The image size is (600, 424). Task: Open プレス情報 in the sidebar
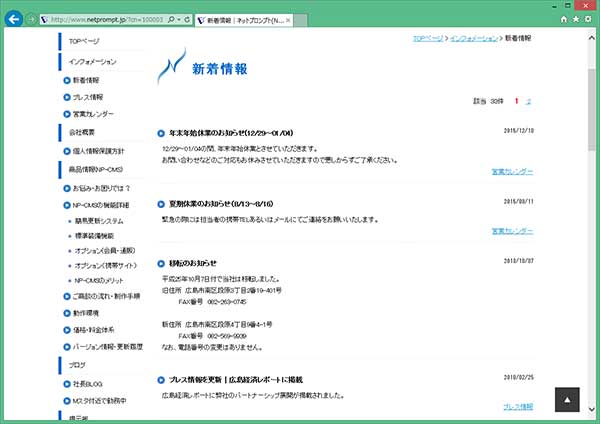point(88,97)
